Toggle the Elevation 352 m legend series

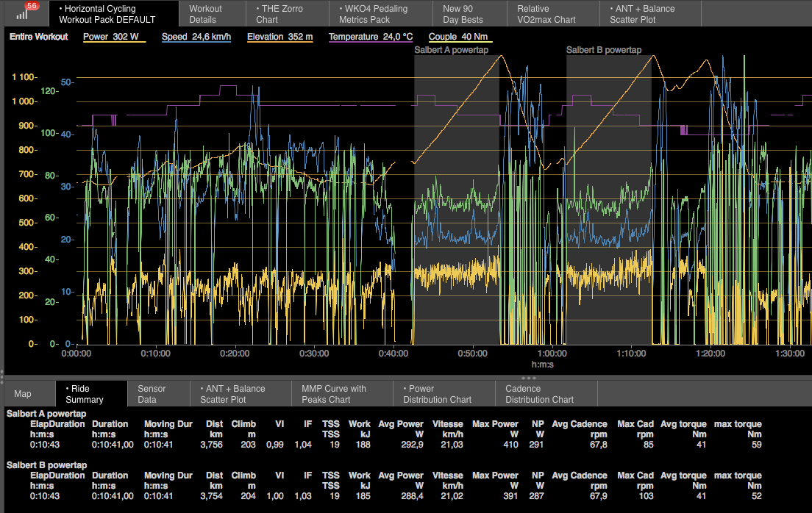coord(279,37)
